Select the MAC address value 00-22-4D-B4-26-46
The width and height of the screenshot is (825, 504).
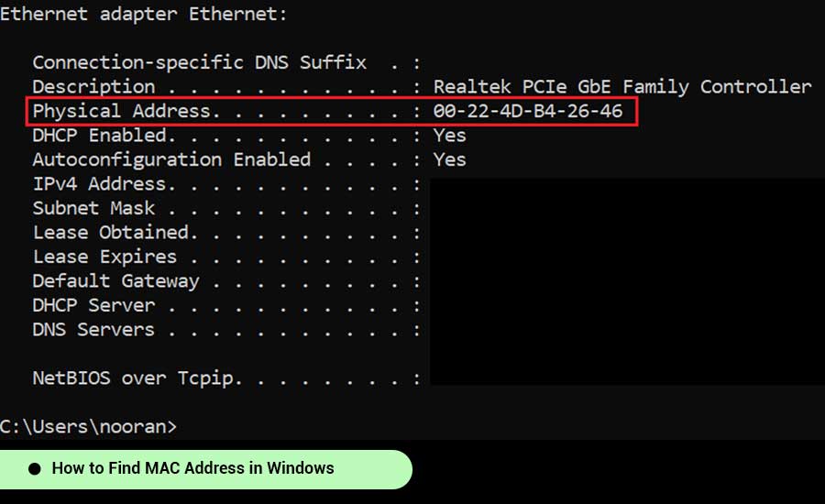coord(528,112)
